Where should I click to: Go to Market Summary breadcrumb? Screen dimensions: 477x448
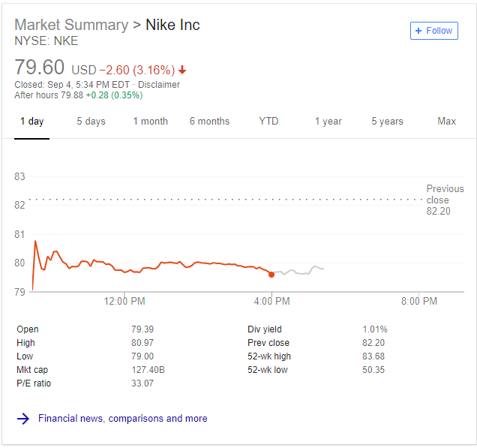coord(71,25)
